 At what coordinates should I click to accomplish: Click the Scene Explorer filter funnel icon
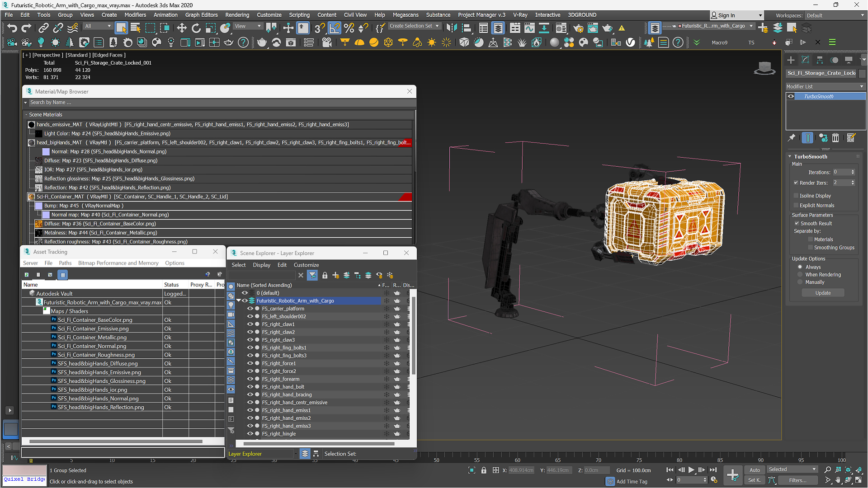(312, 275)
